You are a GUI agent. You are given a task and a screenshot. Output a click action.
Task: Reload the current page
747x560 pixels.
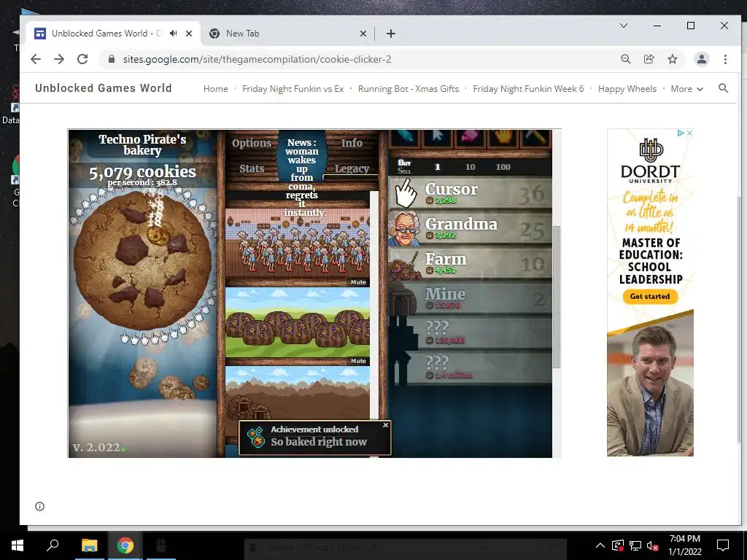point(82,59)
